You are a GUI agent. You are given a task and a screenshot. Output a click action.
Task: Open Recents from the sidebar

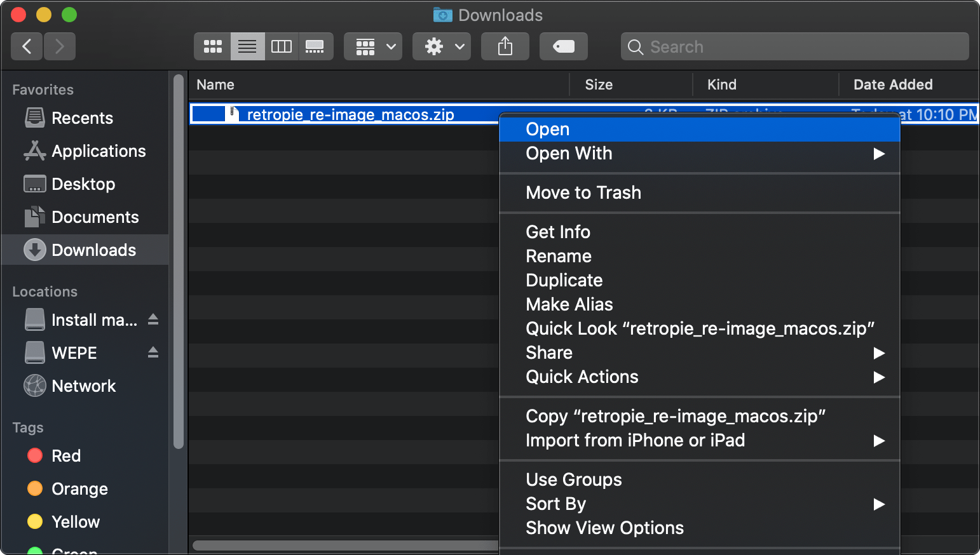(x=82, y=117)
